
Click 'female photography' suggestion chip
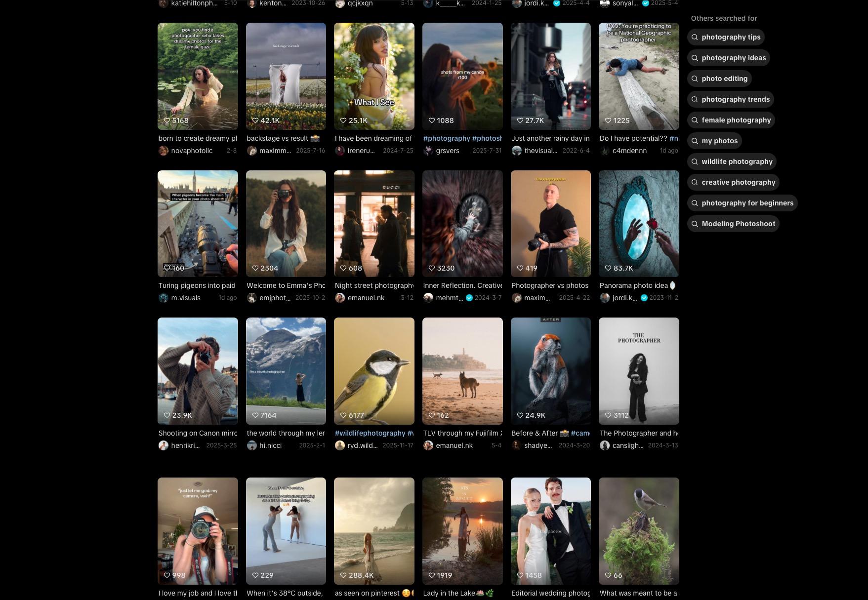click(x=731, y=120)
